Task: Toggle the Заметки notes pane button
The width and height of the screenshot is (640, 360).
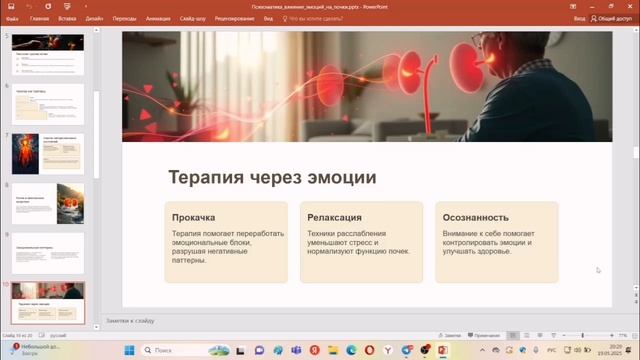Action: pyautogui.click(x=449, y=336)
